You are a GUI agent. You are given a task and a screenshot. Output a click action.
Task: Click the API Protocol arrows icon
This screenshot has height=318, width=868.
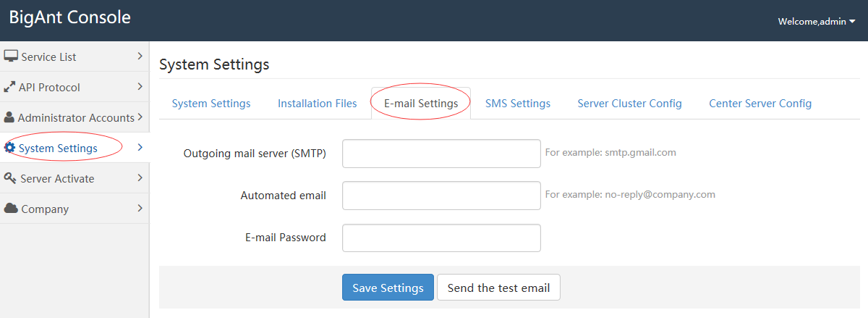point(9,87)
